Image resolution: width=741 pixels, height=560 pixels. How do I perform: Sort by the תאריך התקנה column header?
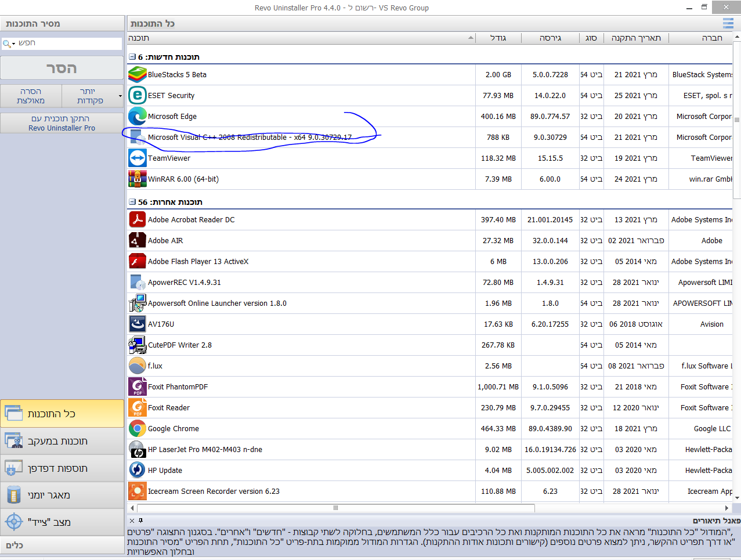[637, 38]
